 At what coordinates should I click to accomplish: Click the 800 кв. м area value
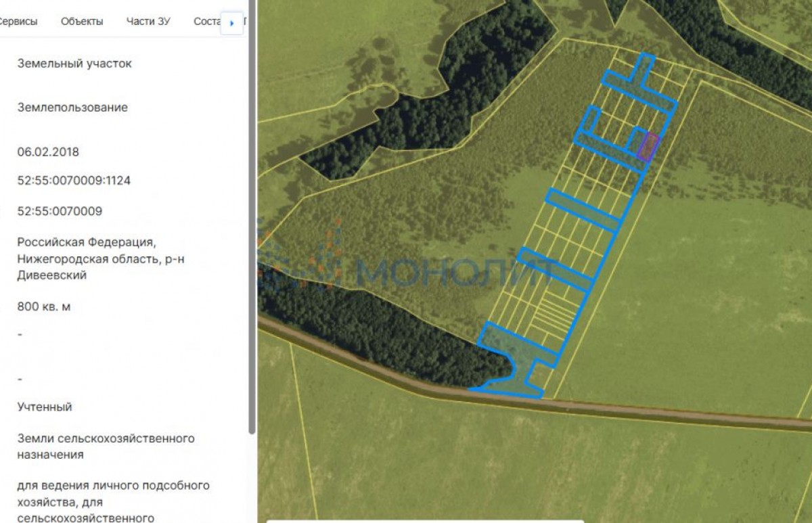(44, 306)
